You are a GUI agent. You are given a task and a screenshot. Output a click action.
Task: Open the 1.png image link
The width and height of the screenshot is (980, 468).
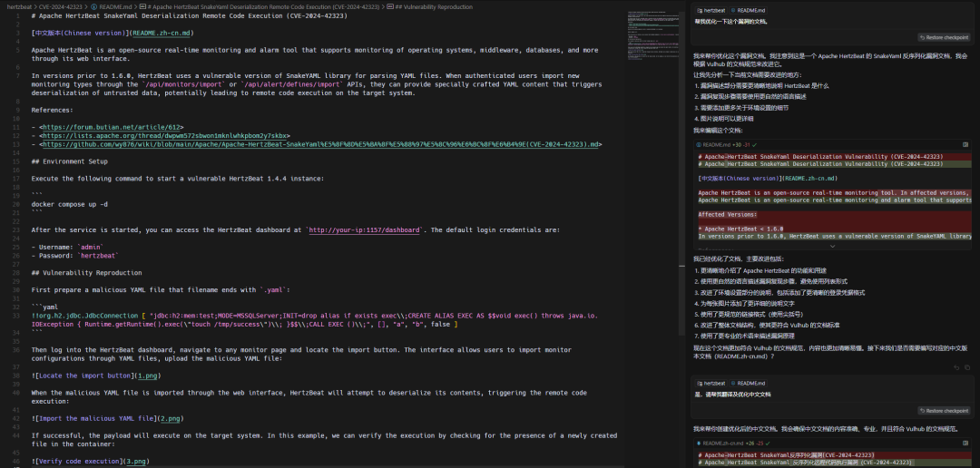click(x=148, y=375)
